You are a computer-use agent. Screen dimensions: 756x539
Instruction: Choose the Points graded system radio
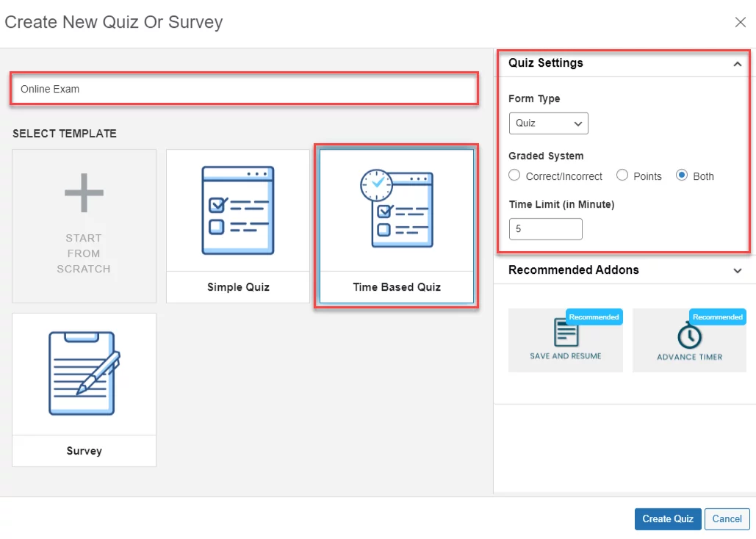click(x=622, y=176)
